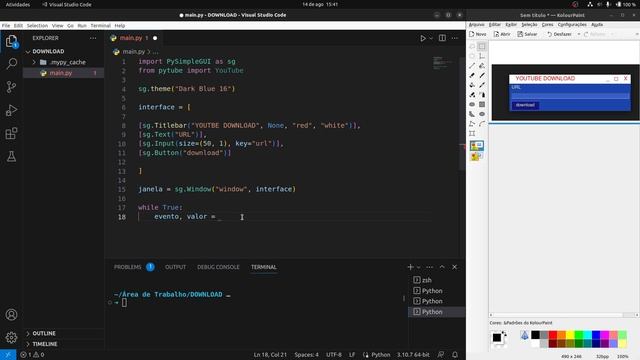This screenshot has width=640, height=360.
Task: Open the Cores menu in KolourPaint
Action: tap(547, 25)
